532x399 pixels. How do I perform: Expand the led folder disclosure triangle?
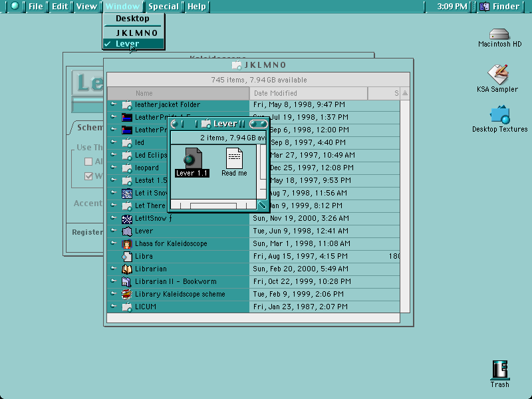113,142
